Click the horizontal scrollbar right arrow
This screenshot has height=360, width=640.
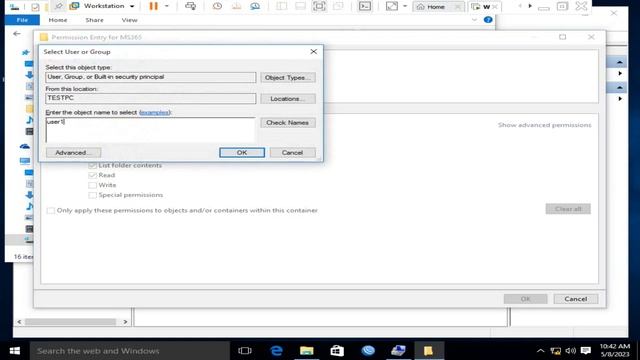pos(125,322)
